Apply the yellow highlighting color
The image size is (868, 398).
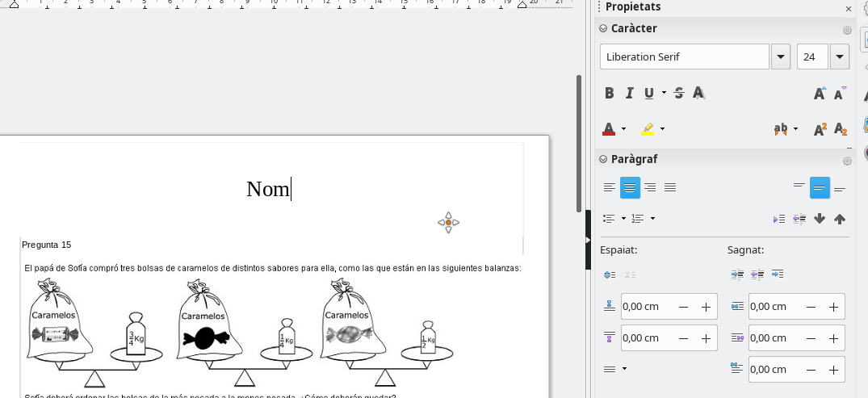coord(647,129)
